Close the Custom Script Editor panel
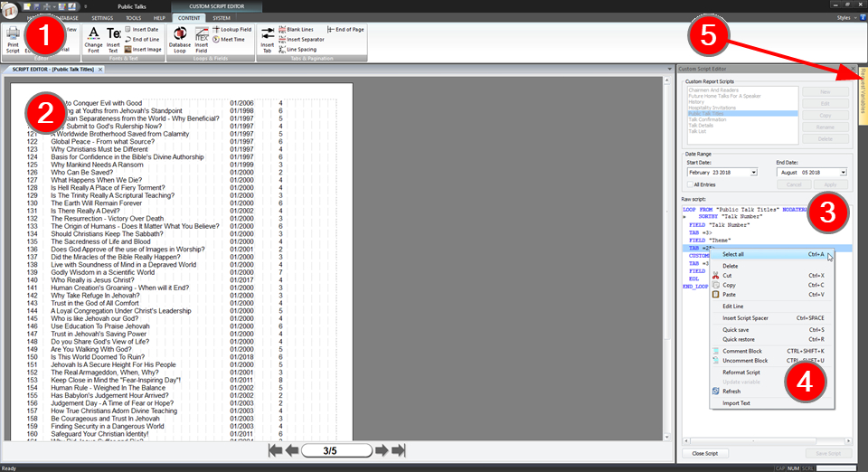Viewport: 868px width, 472px height. pyautogui.click(x=853, y=69)
